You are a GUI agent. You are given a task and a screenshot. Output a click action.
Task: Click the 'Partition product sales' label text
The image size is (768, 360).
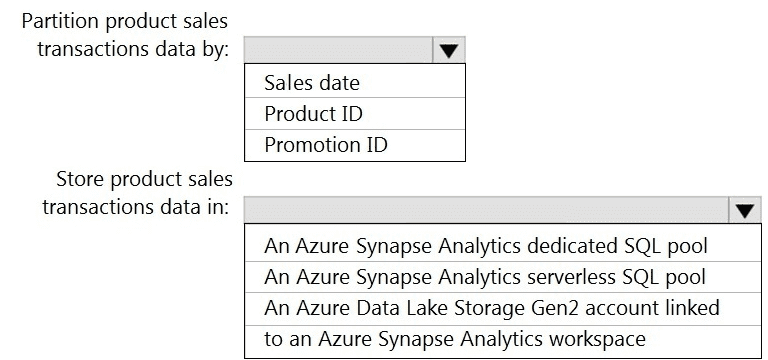coord(125,21)
